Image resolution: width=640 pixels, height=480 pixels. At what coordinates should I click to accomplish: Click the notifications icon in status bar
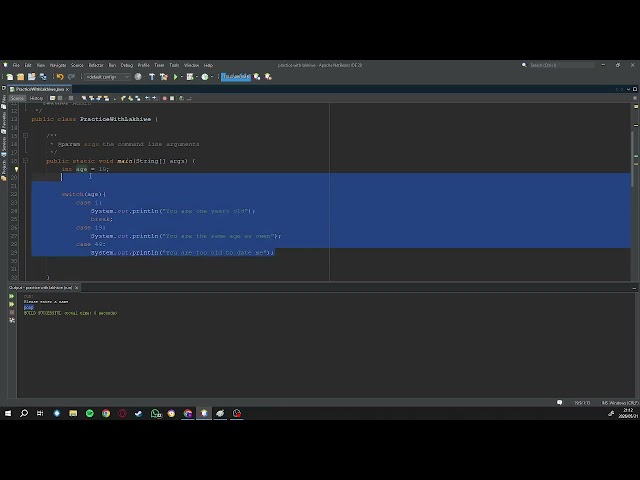click(x=560, y=403)
